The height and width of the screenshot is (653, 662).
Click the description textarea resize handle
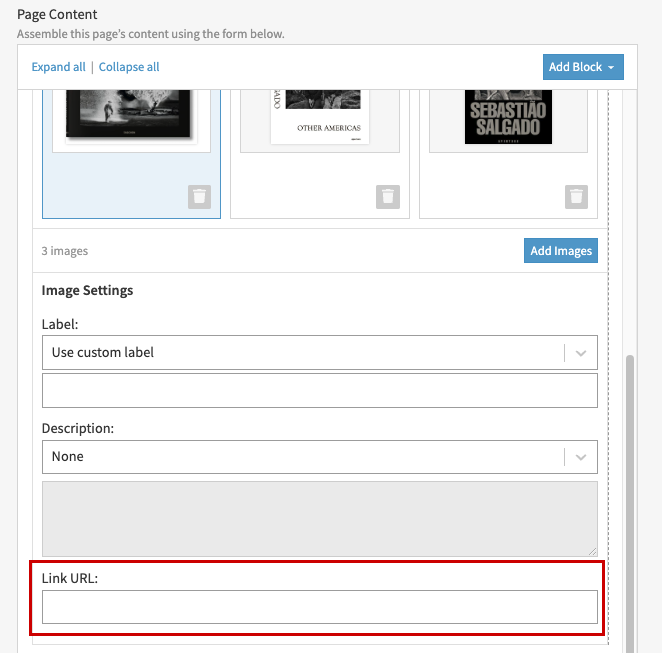593,552
